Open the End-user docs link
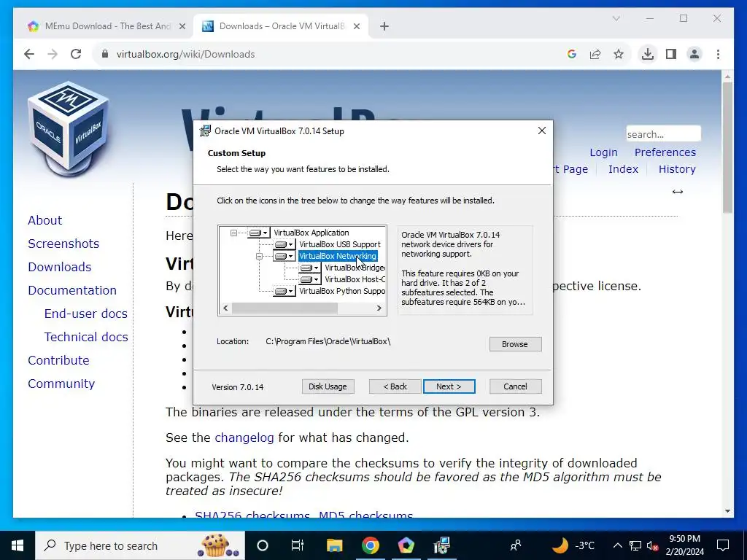Screen dimensions: 747x560 click(86, 314)
